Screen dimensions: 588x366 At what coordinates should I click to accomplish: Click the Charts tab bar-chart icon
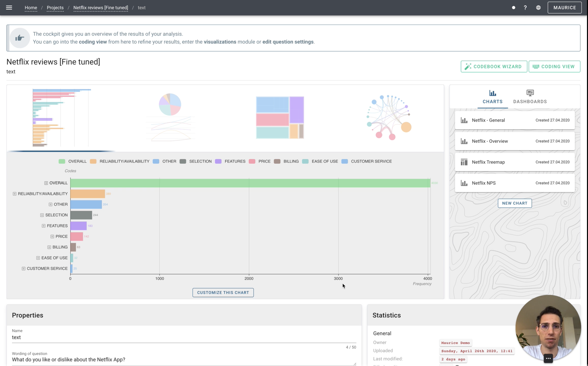click(492, 93)
